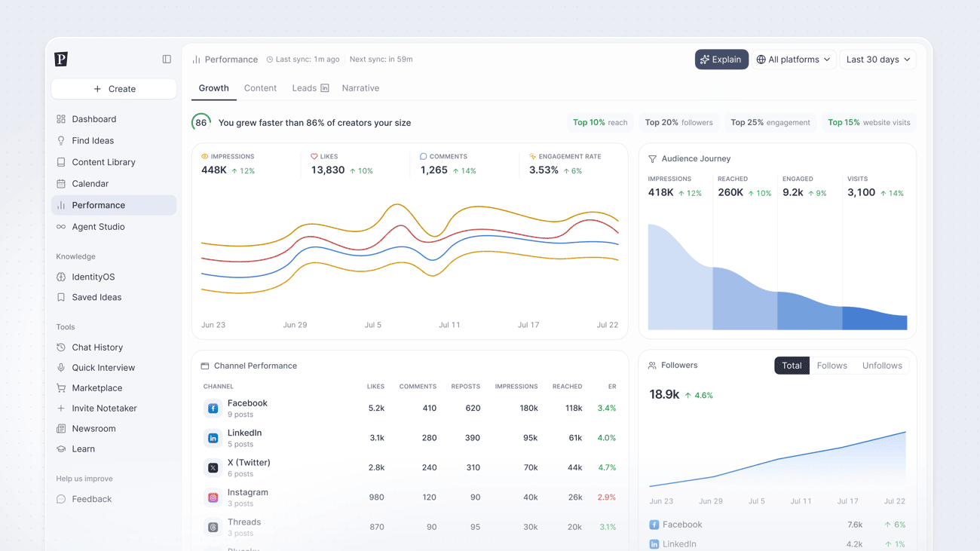
Task: Click the Dashboard grid icon
Action: pyautogui.click(x=61, y=119)
